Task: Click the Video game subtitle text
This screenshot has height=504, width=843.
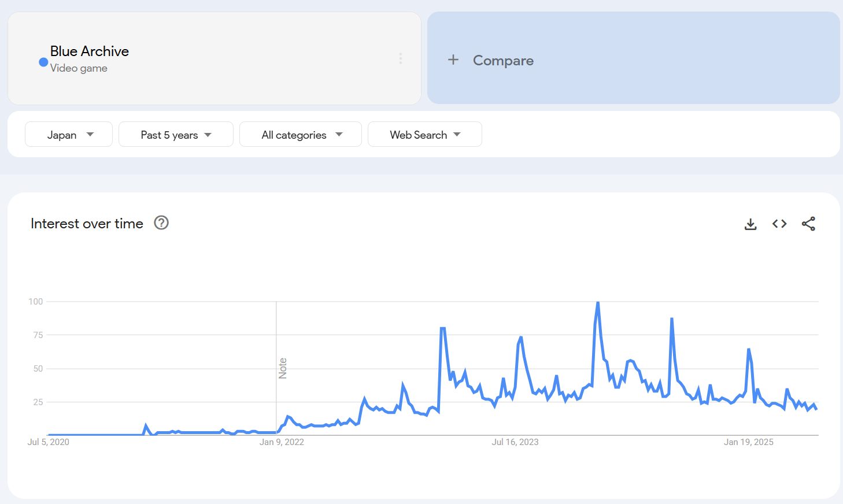Action: [x=79, y=68]
